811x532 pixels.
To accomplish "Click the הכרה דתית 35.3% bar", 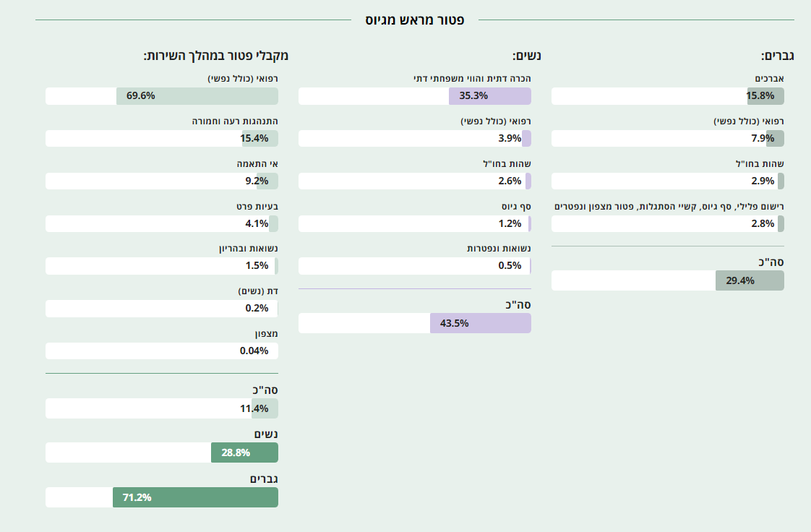I will click(414, 96).
